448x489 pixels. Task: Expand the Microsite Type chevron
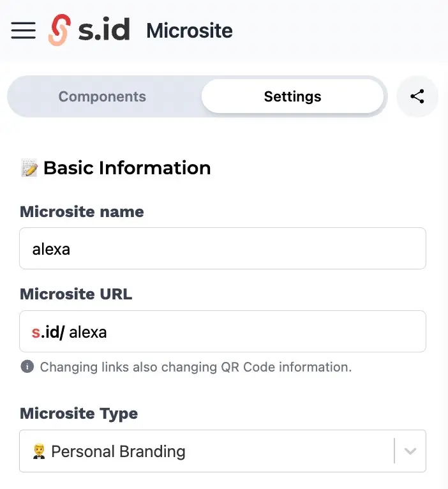pyautogui.click(x=410, y=451)
